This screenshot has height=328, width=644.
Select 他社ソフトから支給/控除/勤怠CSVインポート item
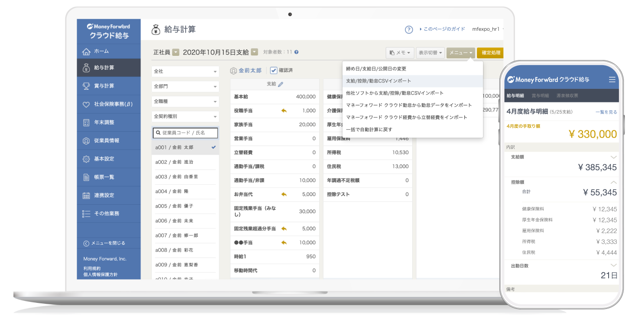coord(413,93)
